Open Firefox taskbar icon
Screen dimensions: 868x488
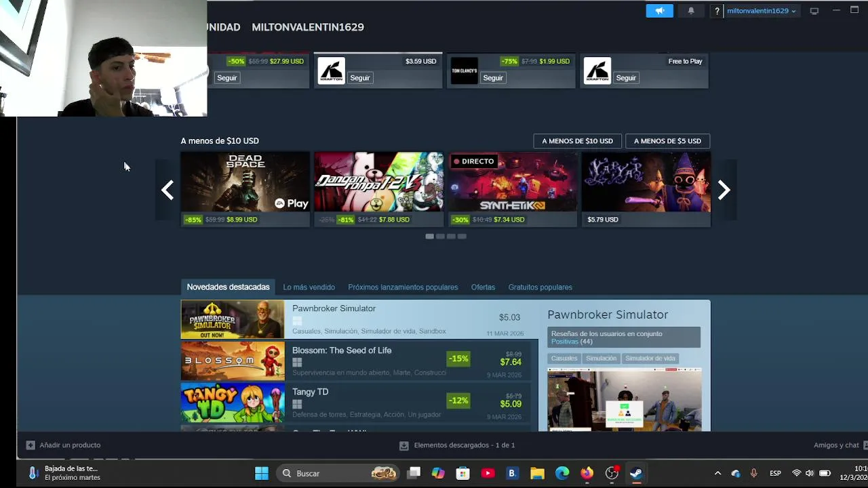587,474
